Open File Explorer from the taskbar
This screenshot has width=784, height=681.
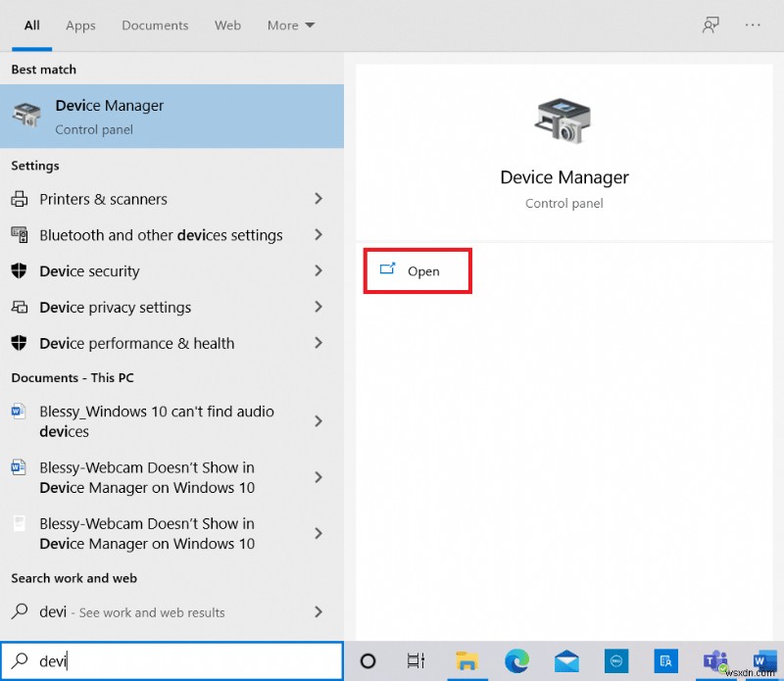tap(467, 660)
